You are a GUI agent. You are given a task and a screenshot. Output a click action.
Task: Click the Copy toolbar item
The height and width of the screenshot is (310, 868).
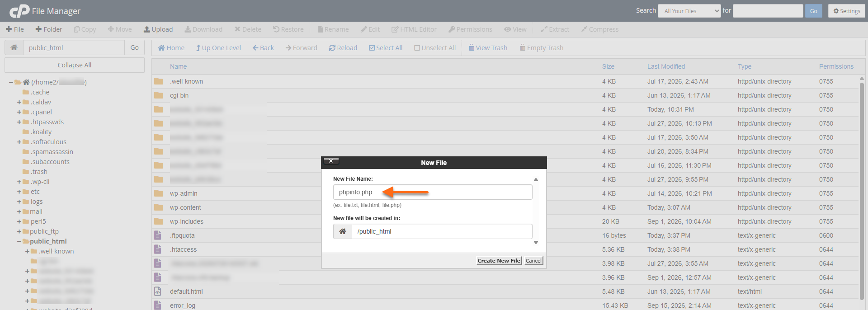(85, 29)
